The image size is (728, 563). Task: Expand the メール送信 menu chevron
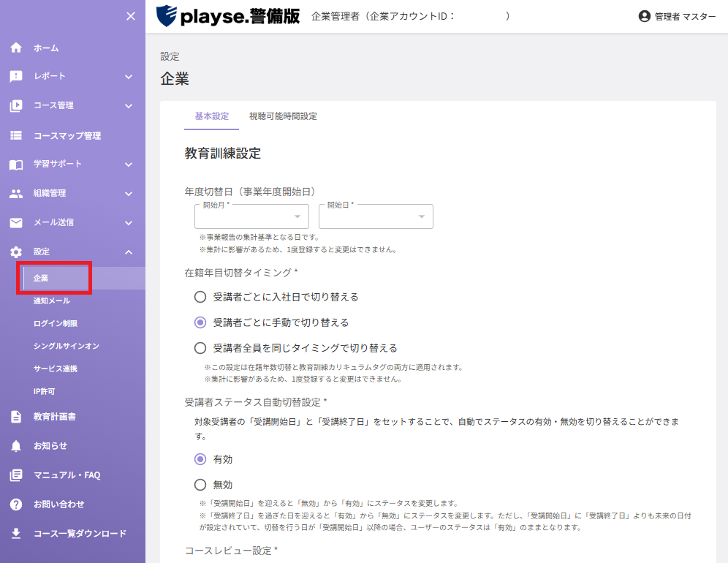click(x=129, y=223)
